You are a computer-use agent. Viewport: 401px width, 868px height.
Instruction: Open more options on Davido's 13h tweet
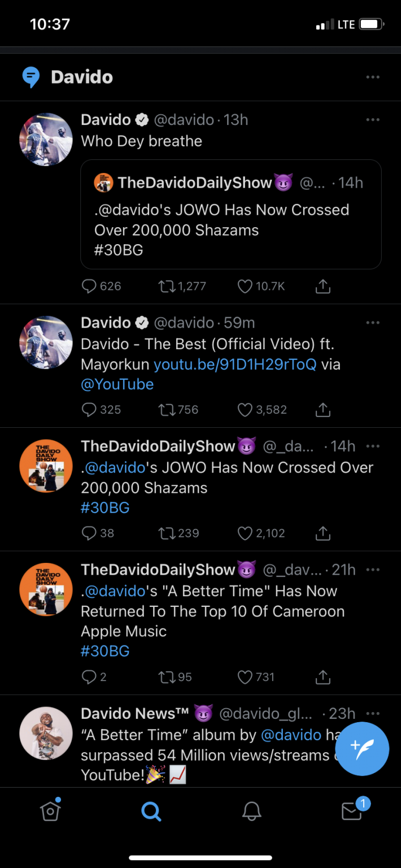click(373, 120)
